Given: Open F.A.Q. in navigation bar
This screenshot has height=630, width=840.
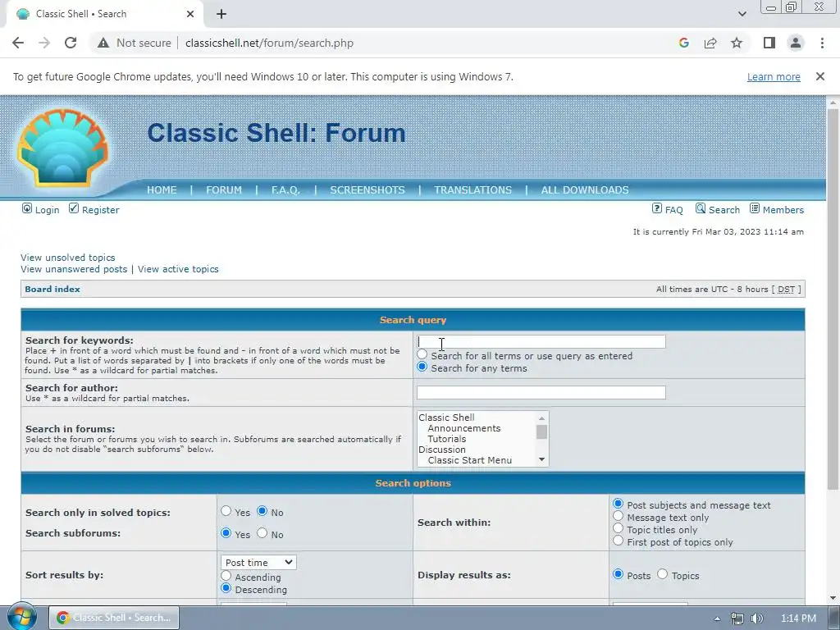Looking at the screenshot, I should click(285, 189).
